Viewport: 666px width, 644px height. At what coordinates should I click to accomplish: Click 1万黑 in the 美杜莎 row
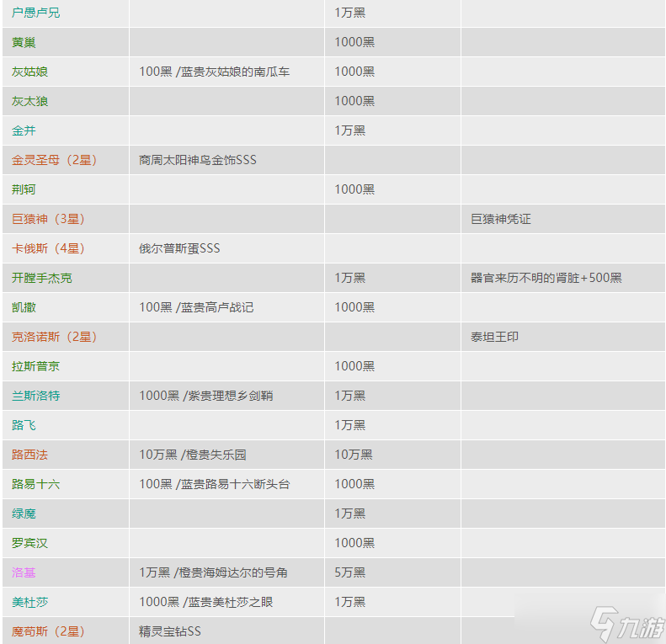pyautogui.click(x=350, y=602)
